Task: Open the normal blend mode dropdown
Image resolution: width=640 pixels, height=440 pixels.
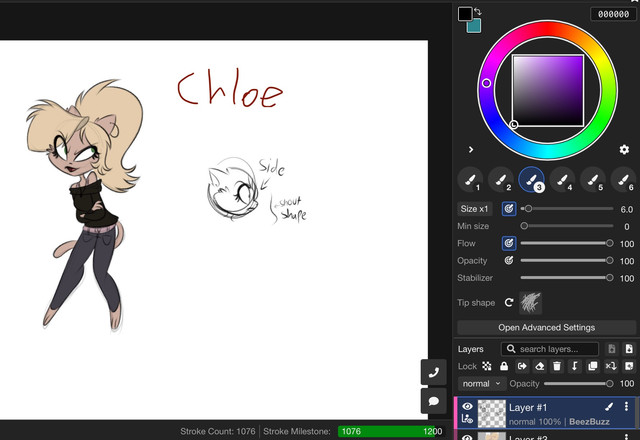Action: coord(481,384)
